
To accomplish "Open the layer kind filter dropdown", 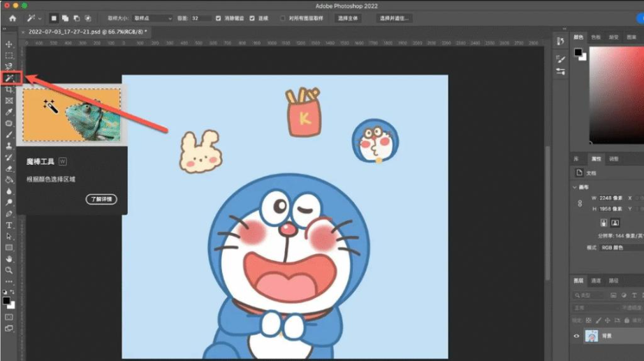I will (590, 295).
